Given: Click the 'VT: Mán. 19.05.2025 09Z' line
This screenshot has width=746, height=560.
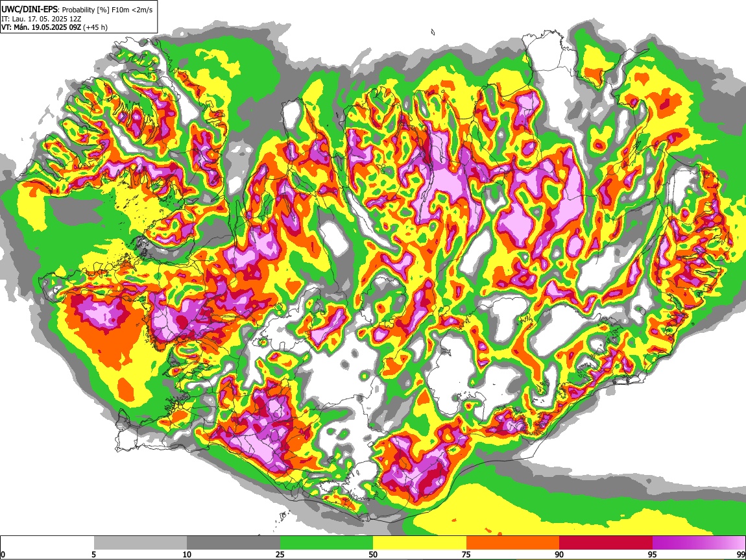Looking at the screenshot, I should click(42, 27).
